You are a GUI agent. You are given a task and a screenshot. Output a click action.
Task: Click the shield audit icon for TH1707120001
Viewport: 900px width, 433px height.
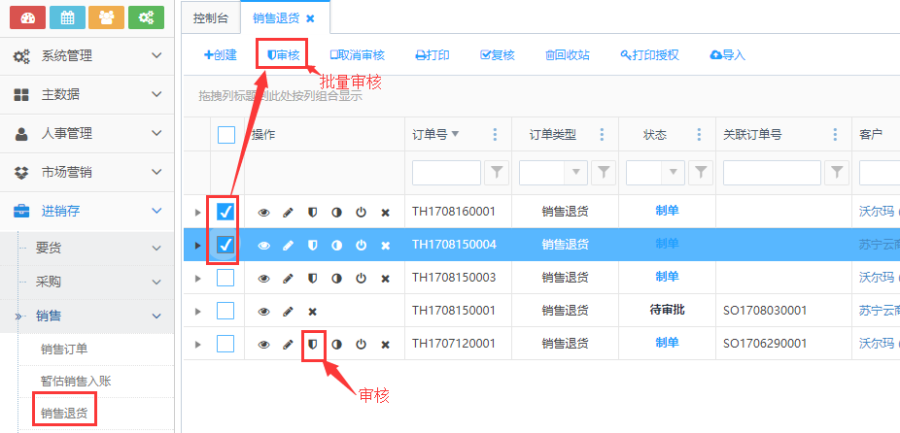[313, 344]
